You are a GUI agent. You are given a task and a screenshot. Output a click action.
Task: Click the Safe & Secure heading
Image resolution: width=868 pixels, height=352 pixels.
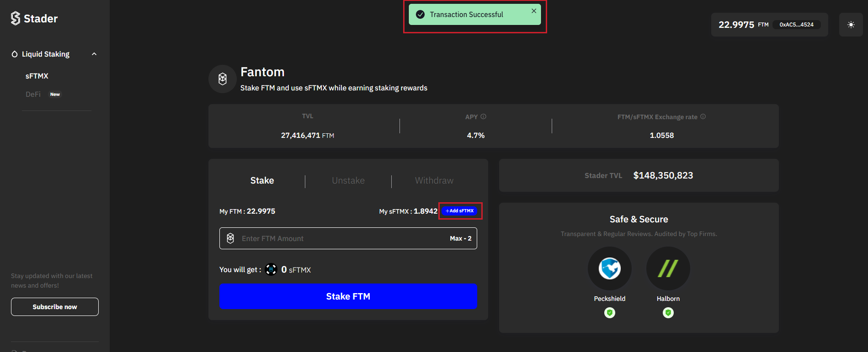[639, 219]
